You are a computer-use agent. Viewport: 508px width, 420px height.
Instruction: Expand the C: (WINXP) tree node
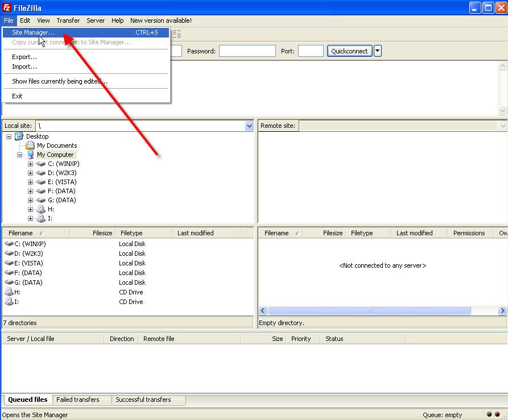(x=31, y=164)
